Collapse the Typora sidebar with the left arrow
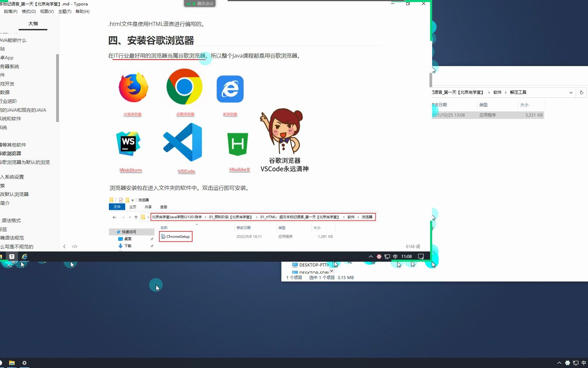 click(x=64, y=246)
